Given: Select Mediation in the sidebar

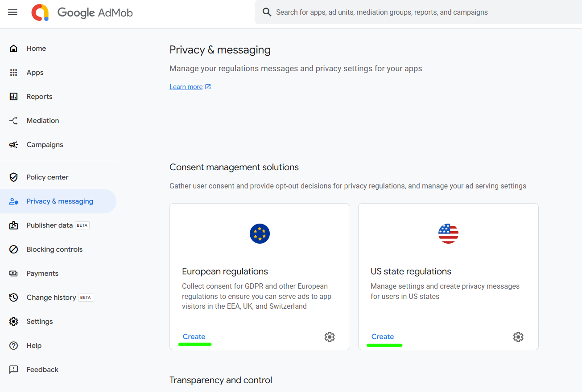Looking at the screenshot, I should pos(42,121).
